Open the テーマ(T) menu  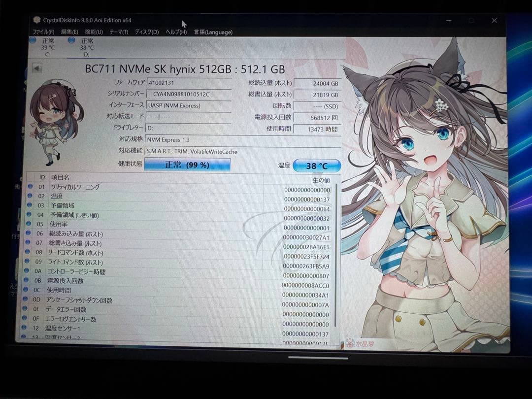point(119,32)
